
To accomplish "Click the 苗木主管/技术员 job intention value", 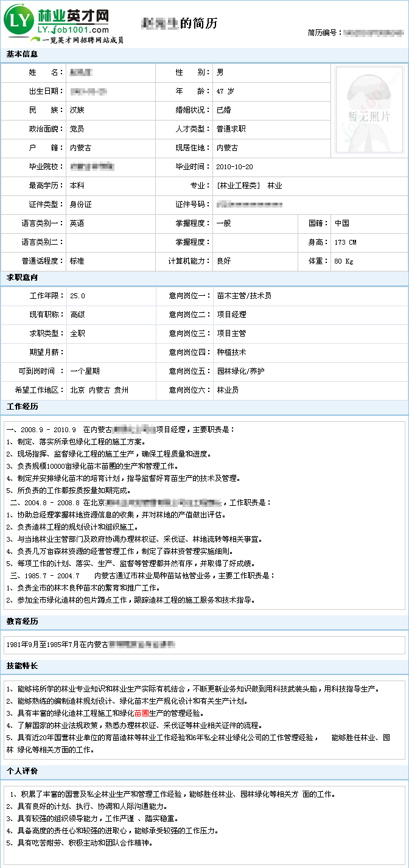I will [x=244, y=296].
